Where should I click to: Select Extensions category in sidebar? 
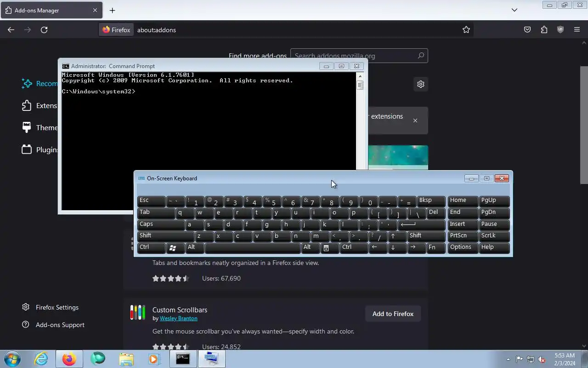40,106
